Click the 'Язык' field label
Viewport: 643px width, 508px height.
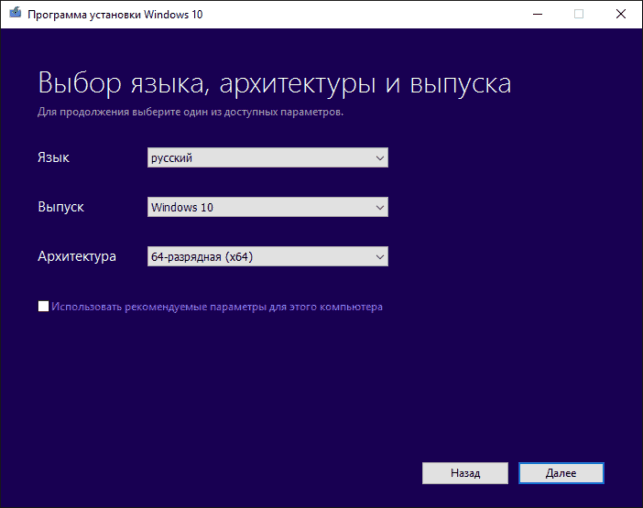click(53, 157)
